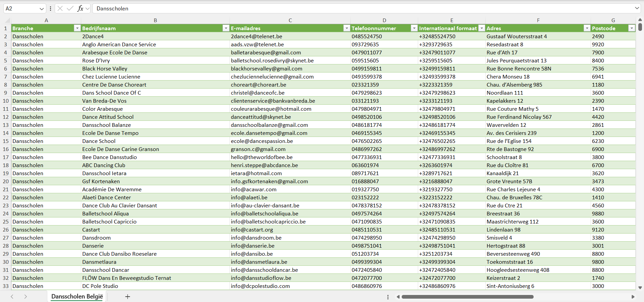Expand the formula bar
Image resolution: width=644 pixels, height=302 pixels.
pos(637,8)
